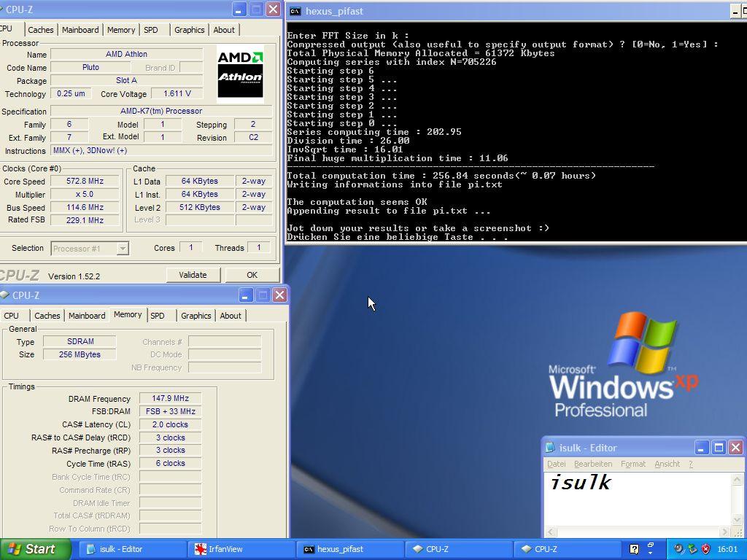
Task: Open Caches tab in upper CPU-Z window
Action: (x=41, y=29)
